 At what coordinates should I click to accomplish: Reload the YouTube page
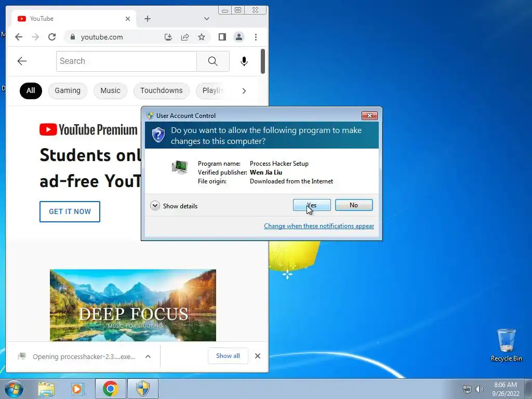point(52,37)
